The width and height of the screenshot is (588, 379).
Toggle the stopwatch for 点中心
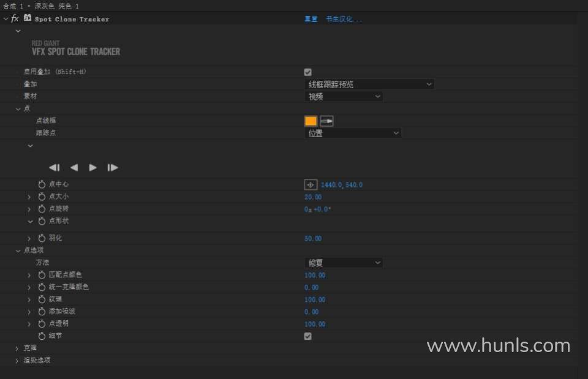pos(42,184)
